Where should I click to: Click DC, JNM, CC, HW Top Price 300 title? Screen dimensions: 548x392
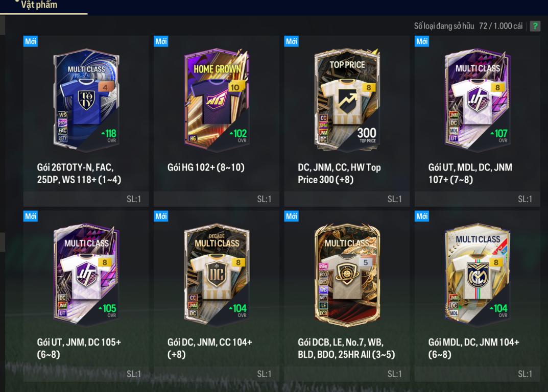[x=339, y=174]
